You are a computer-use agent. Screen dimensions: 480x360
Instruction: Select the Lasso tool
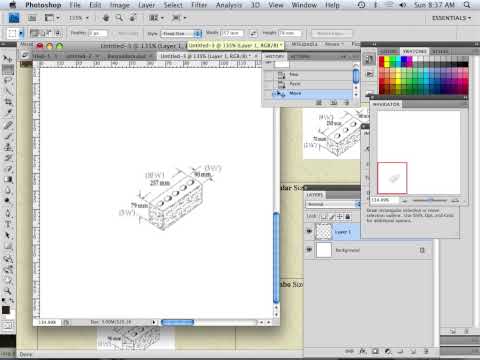tap(7, 80)
